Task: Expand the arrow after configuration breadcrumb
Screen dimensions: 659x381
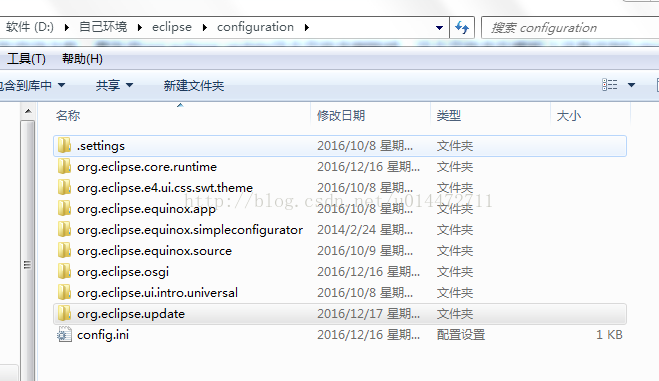Action: 307,28
